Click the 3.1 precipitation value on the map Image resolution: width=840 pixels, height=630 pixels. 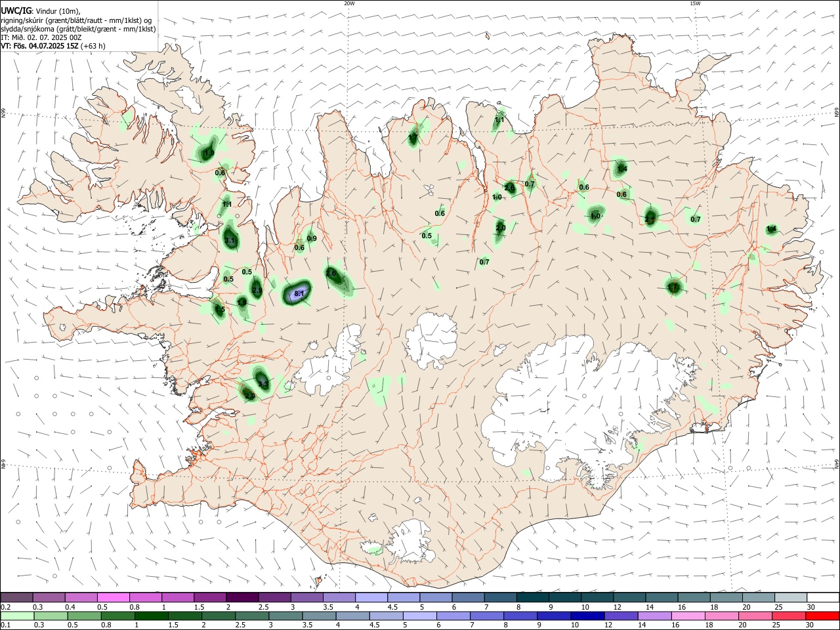230,241
